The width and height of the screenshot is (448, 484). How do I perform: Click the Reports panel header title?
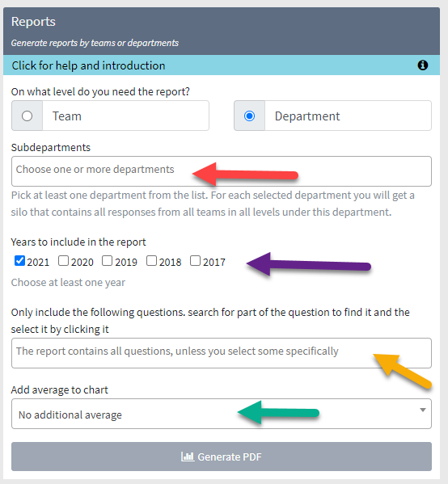point(33,22)
